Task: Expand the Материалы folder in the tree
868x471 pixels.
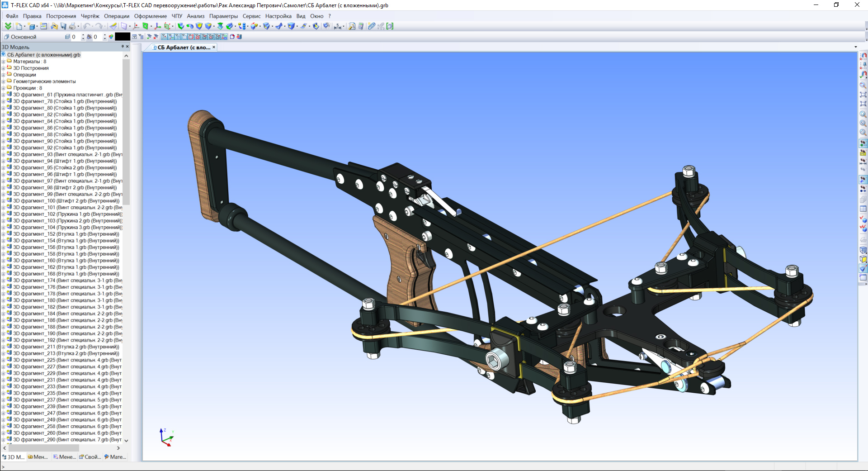Action: (4, 62)
